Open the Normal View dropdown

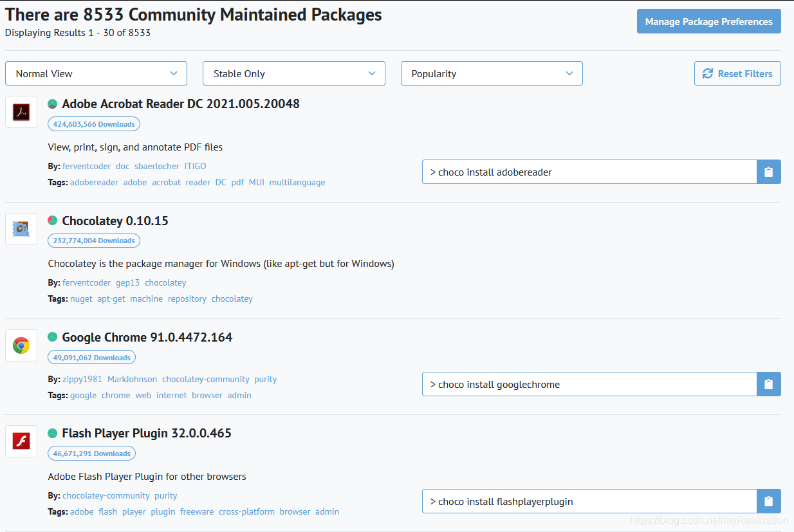point(96,73)
